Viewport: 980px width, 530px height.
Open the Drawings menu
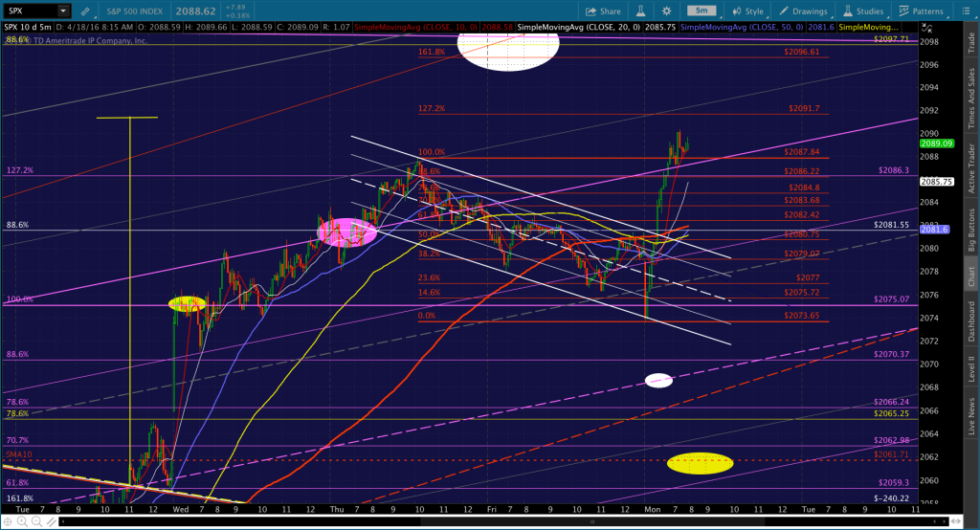click(x=803, y=11)
